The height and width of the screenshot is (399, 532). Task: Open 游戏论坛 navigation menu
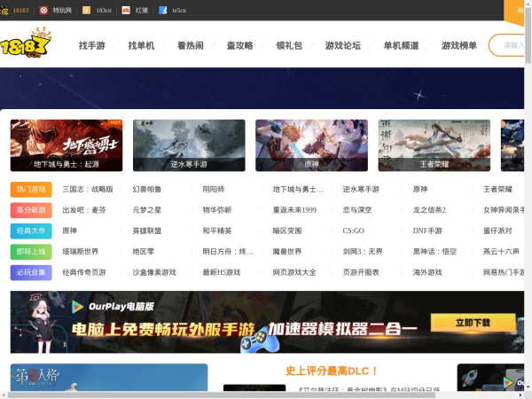click(x=342, y=45)
